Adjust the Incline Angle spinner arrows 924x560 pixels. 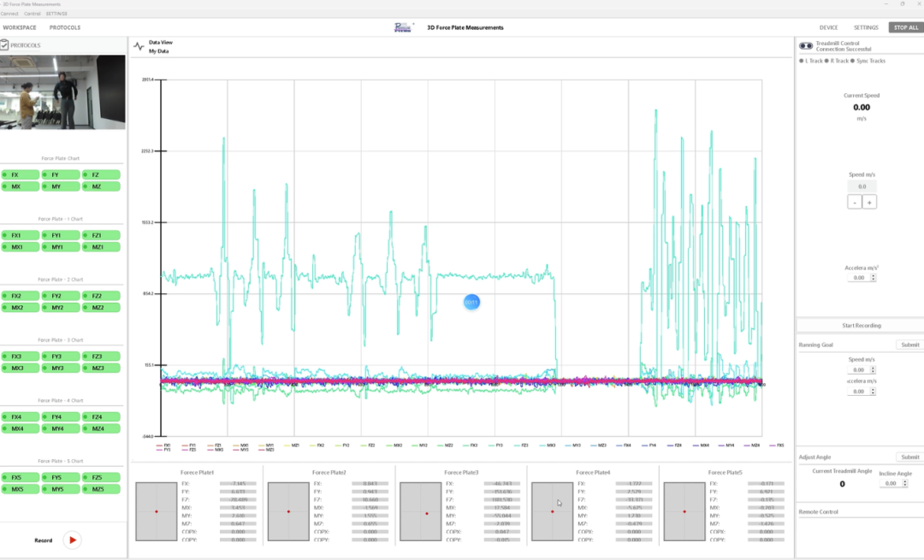[x=903, y=483]
